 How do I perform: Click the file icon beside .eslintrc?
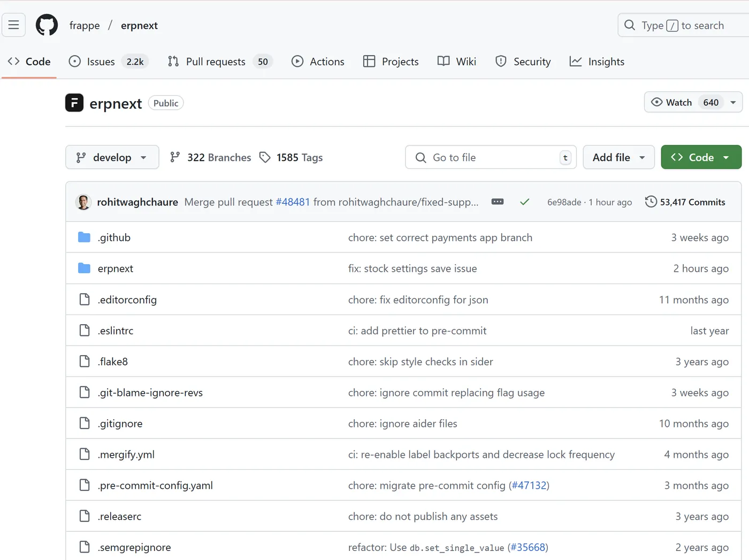tap(85, 330)
